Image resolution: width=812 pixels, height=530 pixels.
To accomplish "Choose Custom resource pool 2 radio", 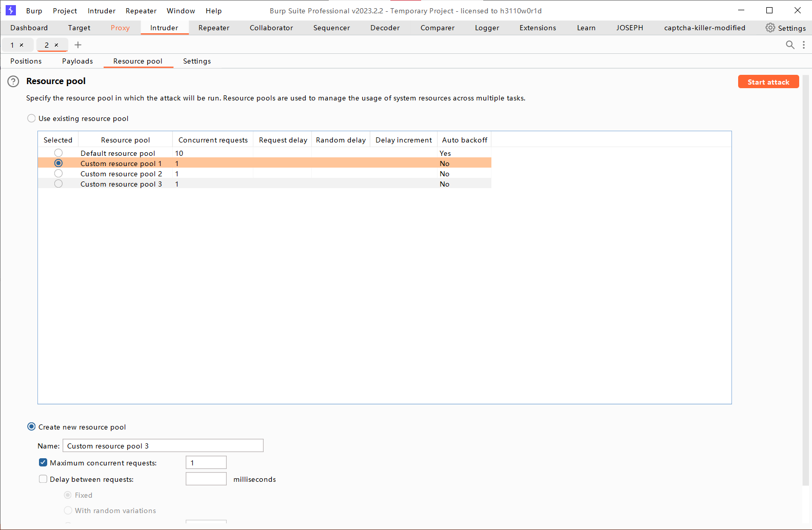I will 58,173.
